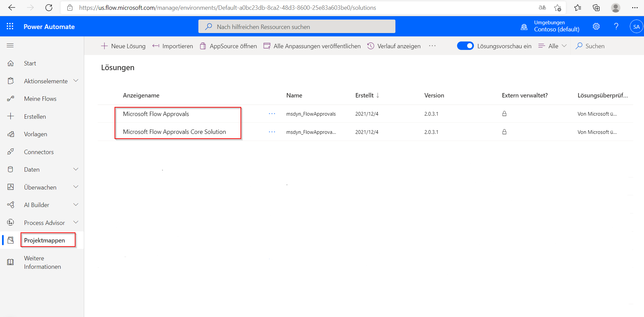Viewport: 644px width, 317px height.
Task: Expand the Überwachen chevron
Action: point(76,187)
